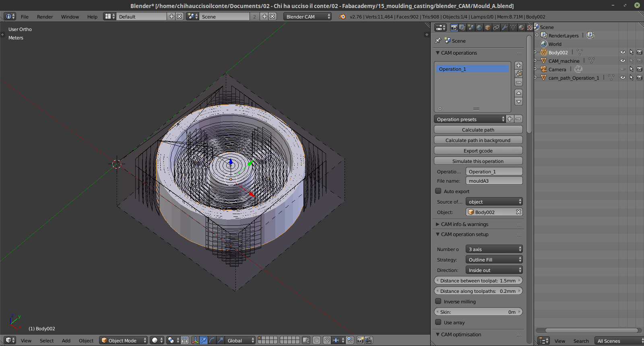Expand the CAM info & warnings panel
The width and height of the screenshot is (644, 346).
pos(438,224)
